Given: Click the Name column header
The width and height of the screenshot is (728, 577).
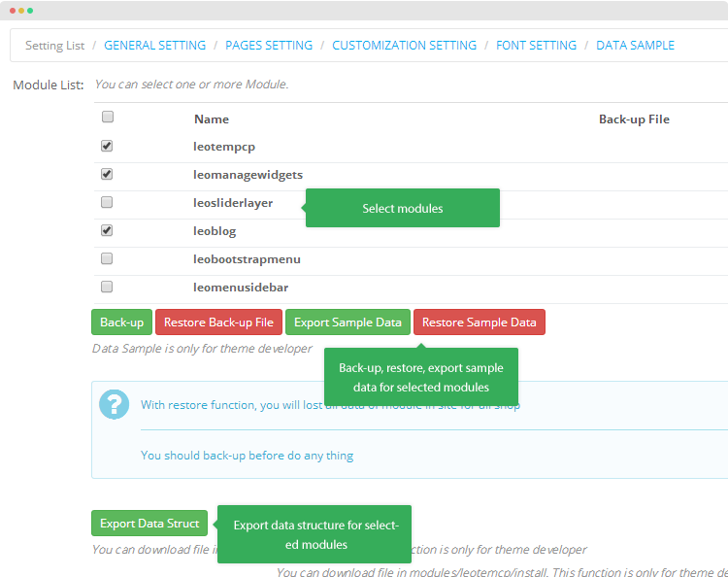Looking at the screenshot, I should click(212, 119).
